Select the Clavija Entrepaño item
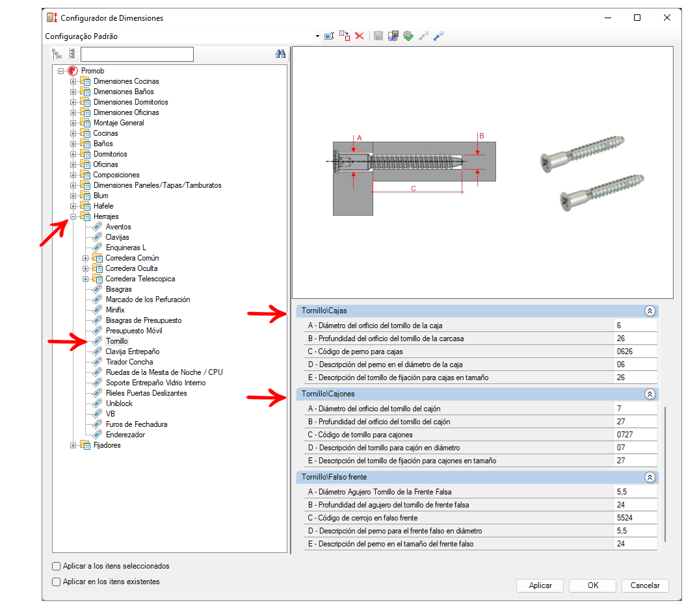Image resolution: width=684 pixels, height=616 pixels. point(133,352)
